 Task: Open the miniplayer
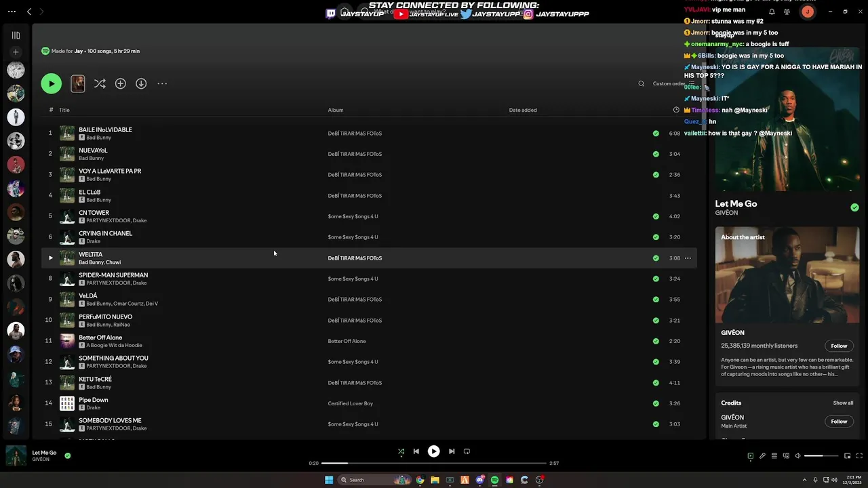click(x=847, y=456)
